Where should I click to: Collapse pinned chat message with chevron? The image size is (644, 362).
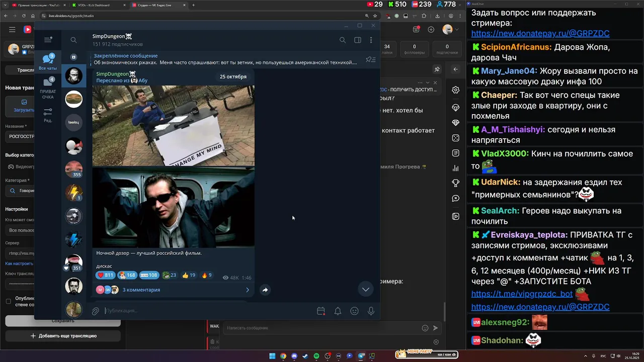point(428,82)
